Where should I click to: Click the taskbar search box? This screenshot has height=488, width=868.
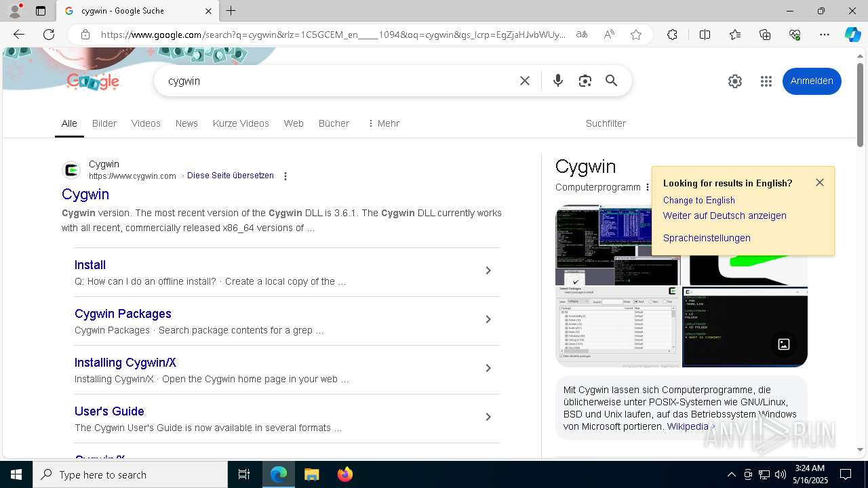130,474
